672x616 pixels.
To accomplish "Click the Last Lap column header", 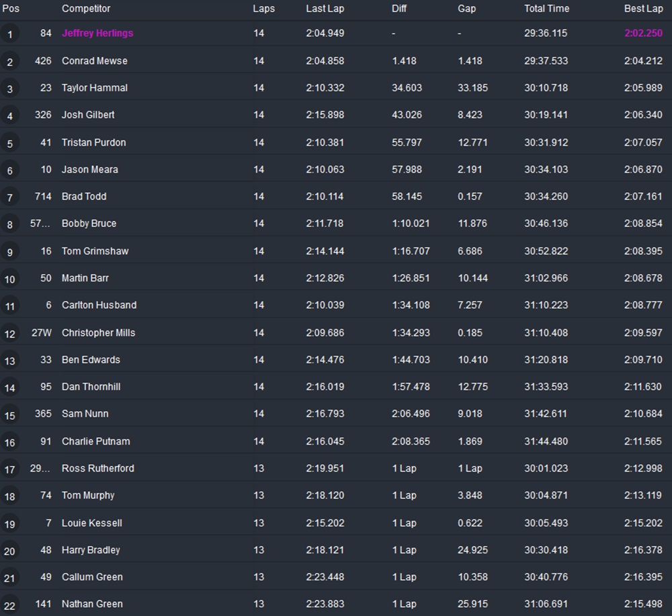I will pos(325,9).
